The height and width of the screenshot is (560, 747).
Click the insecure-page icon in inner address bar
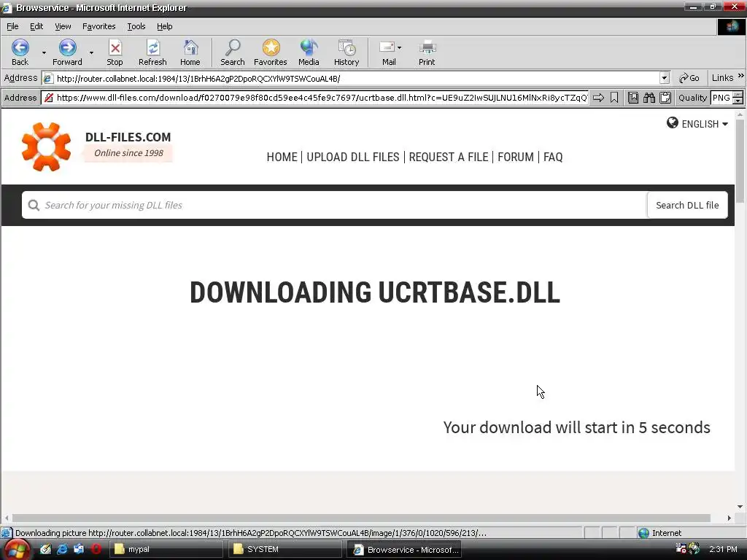(49, 98)
